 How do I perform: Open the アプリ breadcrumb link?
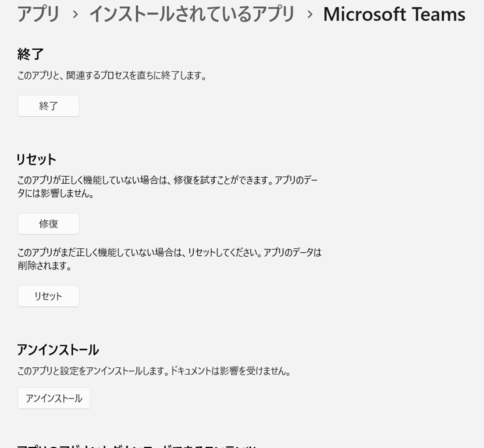pos(38,14)
